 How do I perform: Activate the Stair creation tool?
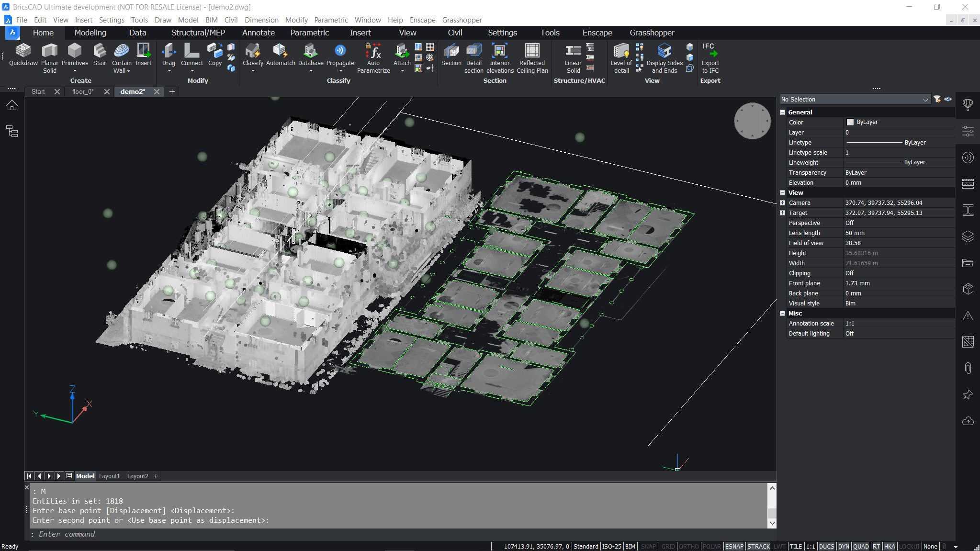click(100, 55)
